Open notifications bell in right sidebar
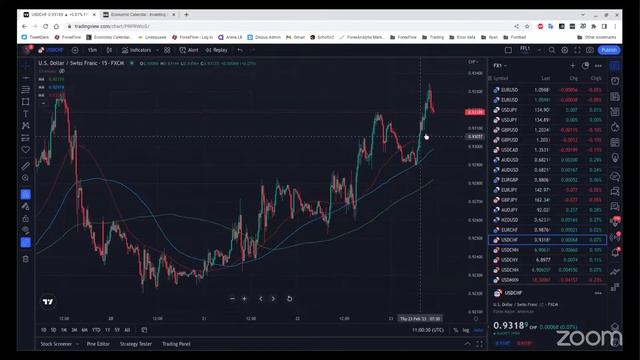Viewport: 640px width, 360px height. coord(615,253)
